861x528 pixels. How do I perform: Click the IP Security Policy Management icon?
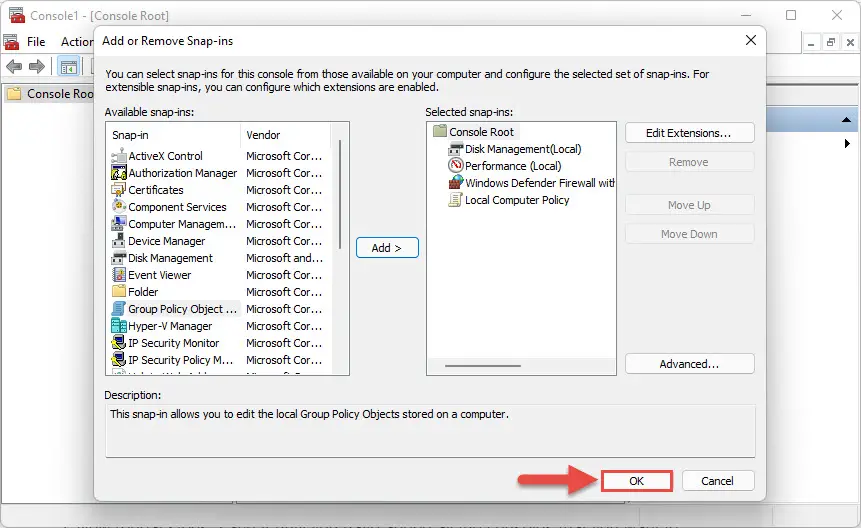[x=119, y=360]
